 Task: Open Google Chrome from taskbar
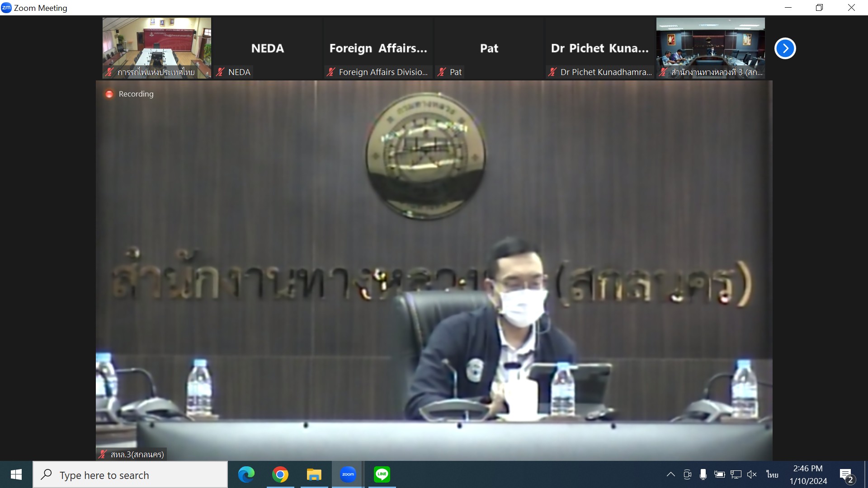click(x=280, y=474)
